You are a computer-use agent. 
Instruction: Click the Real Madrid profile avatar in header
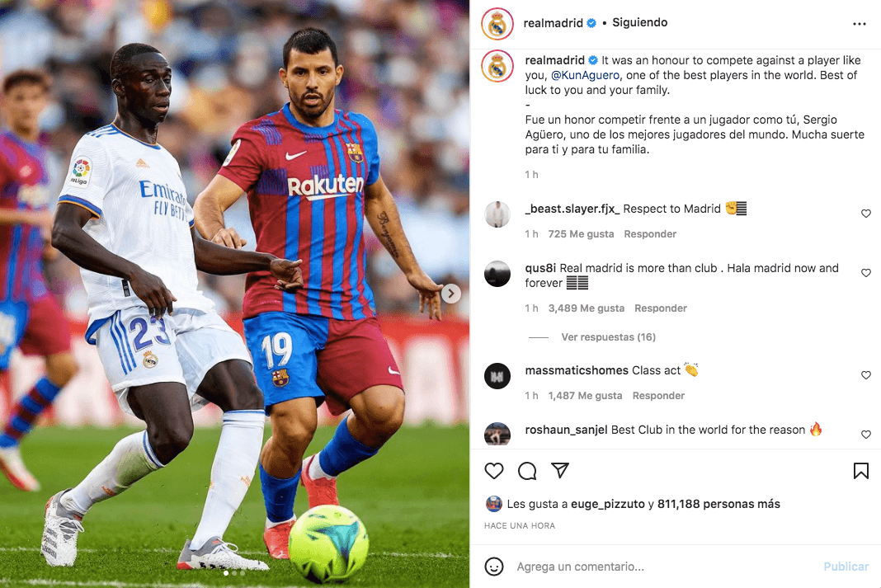497,24
